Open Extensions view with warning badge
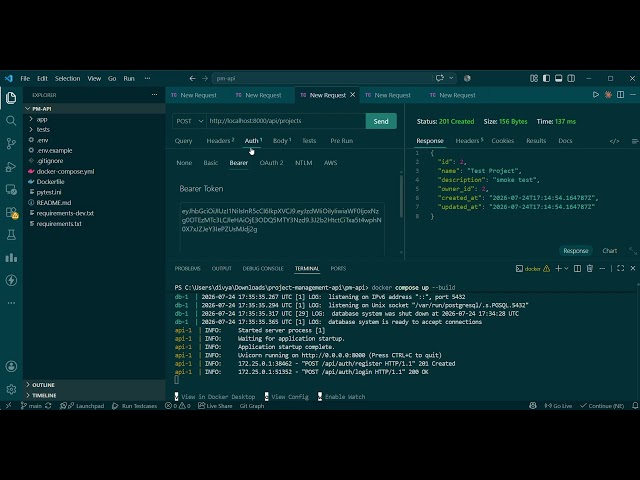Screen dimensions: 640x480 tap(11, 212)
